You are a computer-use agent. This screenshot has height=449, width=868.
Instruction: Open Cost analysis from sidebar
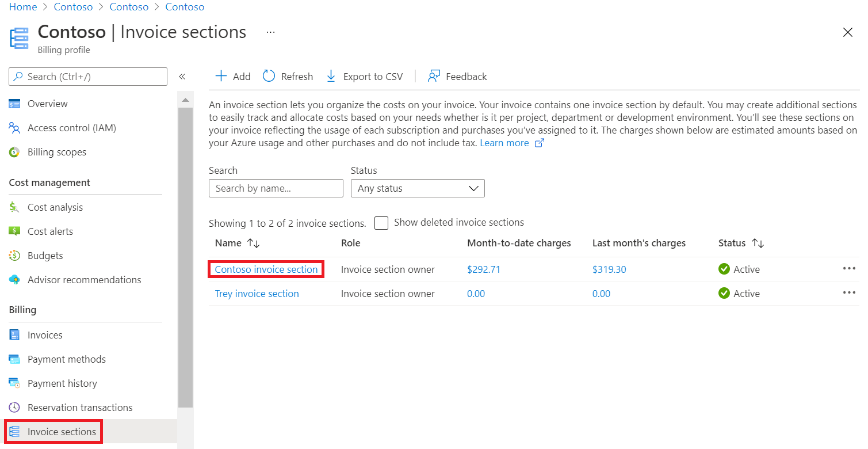click(x=55, y=207)
